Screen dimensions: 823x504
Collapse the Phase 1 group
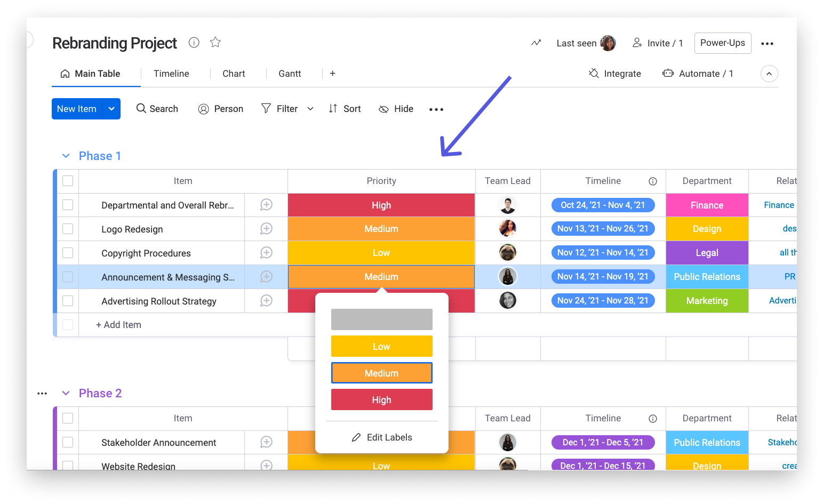click(66, 156)
